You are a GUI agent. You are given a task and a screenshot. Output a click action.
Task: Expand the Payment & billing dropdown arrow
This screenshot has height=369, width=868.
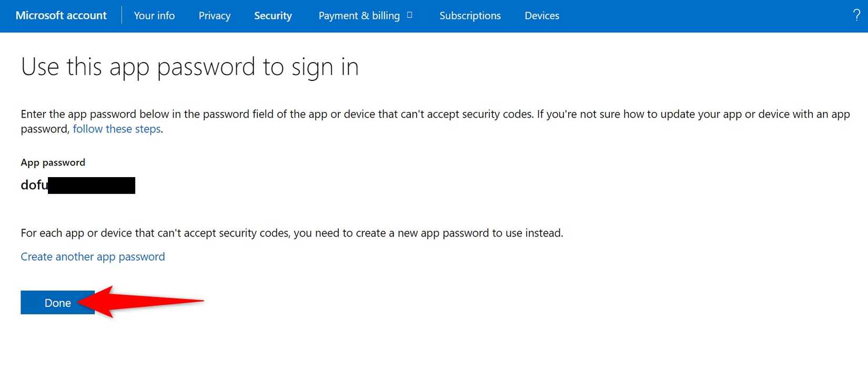[x=410, y=15]
